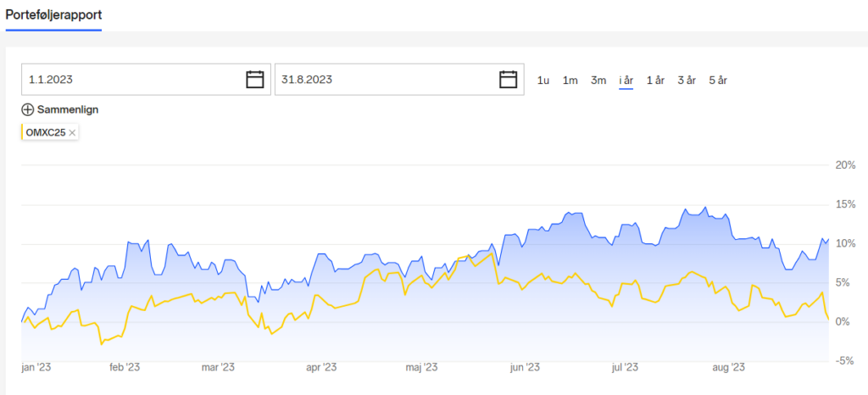Click the 31.8.2023 end date field
The width and height of the screenshot is (868, 395).
pos(399,80)
